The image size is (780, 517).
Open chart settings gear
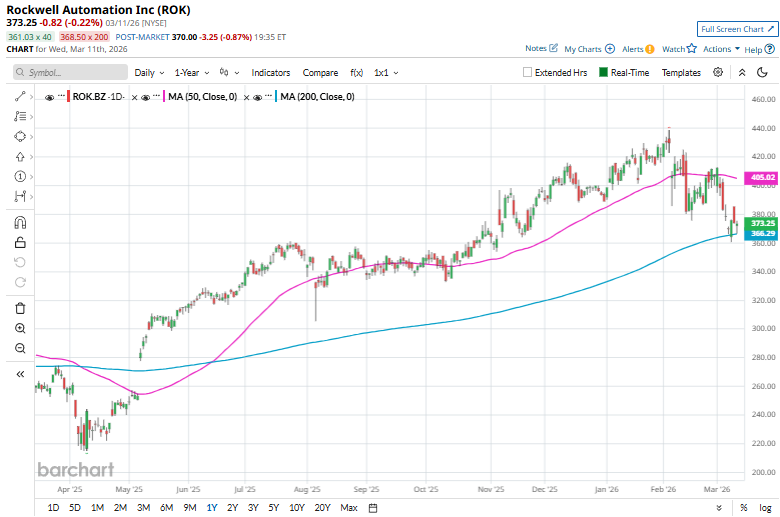[x=718, y=72]
